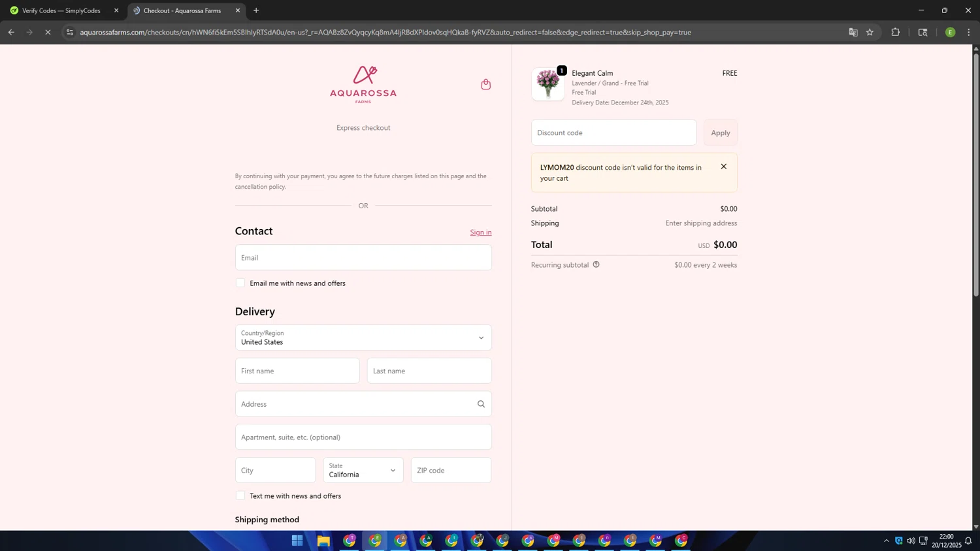
Task: Switch to Verify Codes SimplyCodes tab
Action: [x=63, y=10]
